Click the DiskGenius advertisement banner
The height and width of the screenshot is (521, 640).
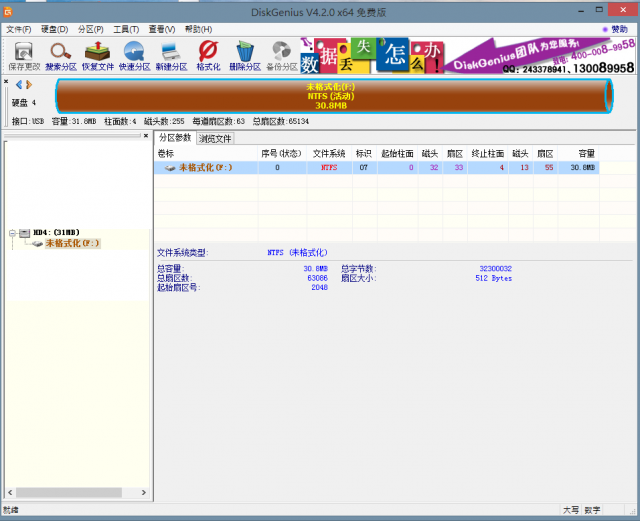click(468, 56)
